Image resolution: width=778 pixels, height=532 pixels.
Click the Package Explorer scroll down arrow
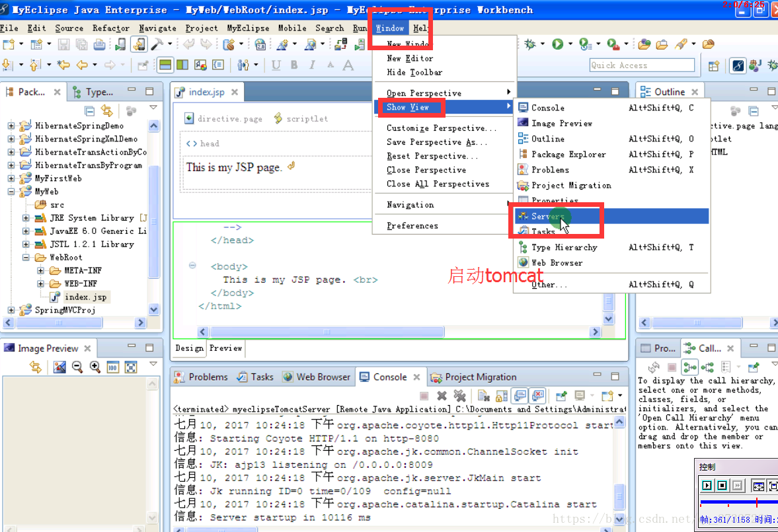[x=154, y=310]
